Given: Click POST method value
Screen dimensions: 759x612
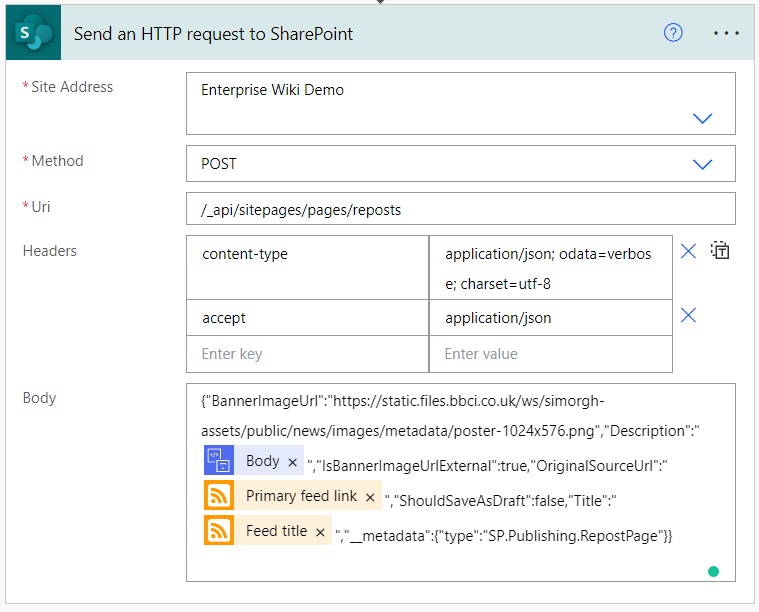Looking at the screenshot, I should point(218,164).
